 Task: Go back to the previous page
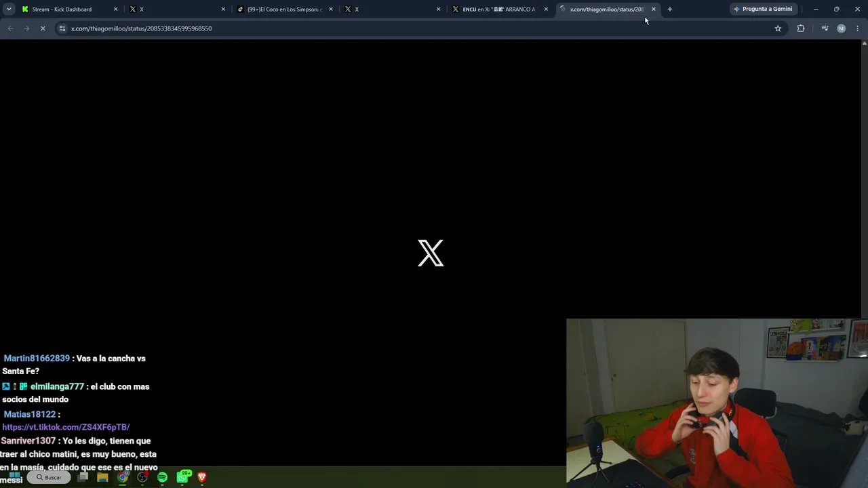point(10,28)
